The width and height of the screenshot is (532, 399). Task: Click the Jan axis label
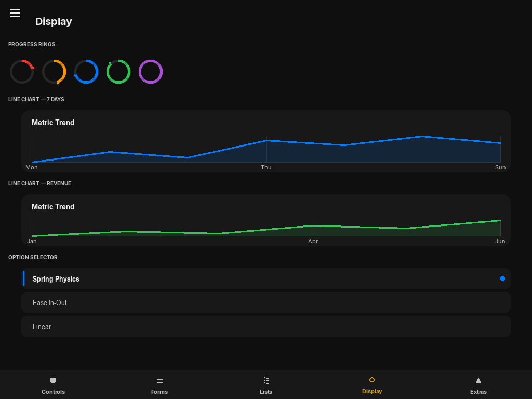coord(32,241)
